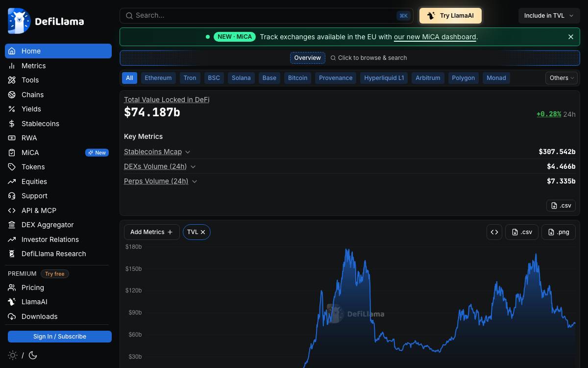
Task: Click the Equities trending icon
Action: (x=12, y=182)
